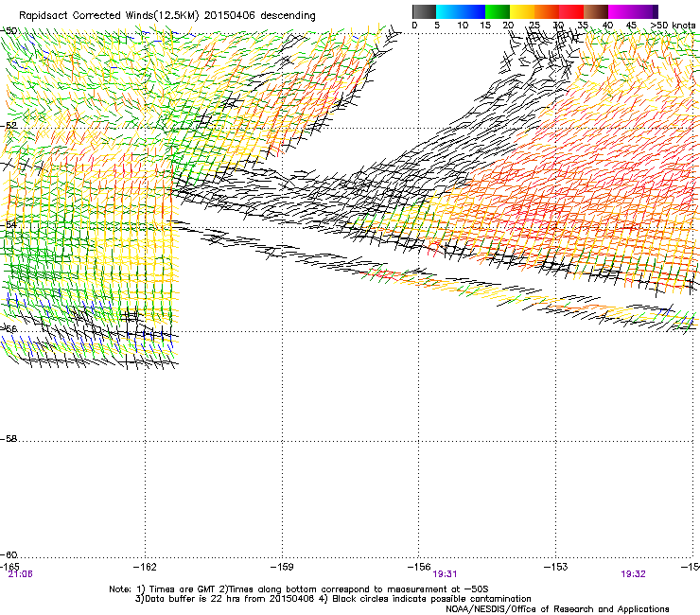
Task: Click the longitude label '-165'
Action: pyautogui.click(x=9, y=567)
